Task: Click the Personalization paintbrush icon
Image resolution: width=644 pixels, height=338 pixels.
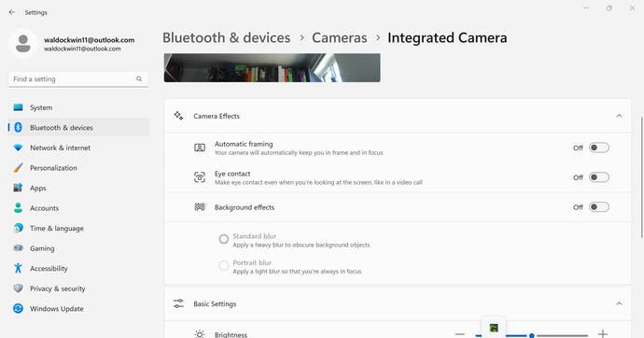Action: point(18,168)
